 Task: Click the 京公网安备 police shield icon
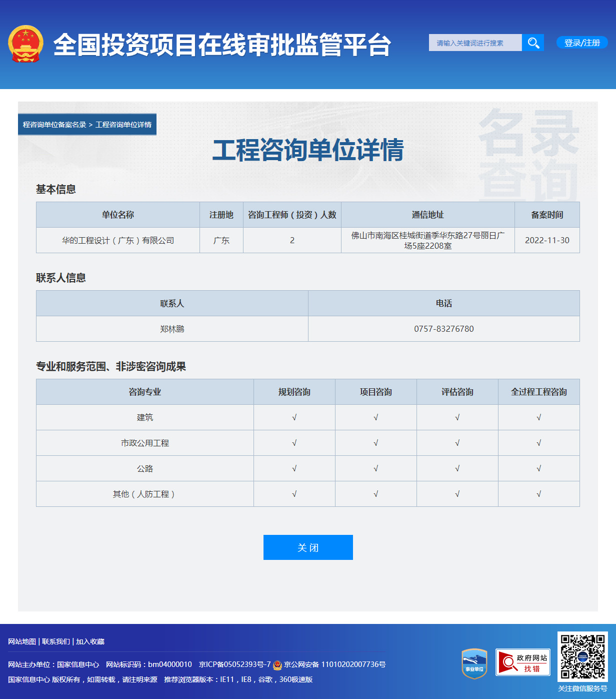(x=278, y=664)
